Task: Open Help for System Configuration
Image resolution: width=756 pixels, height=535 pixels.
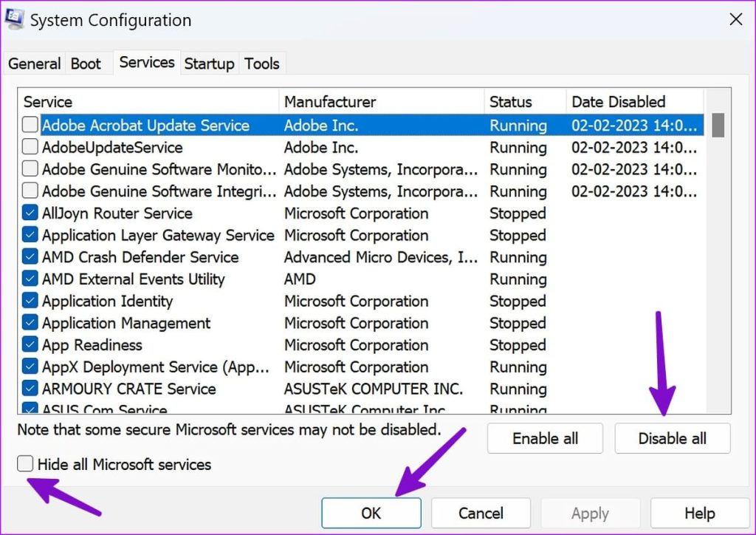Action: [698, 512]
